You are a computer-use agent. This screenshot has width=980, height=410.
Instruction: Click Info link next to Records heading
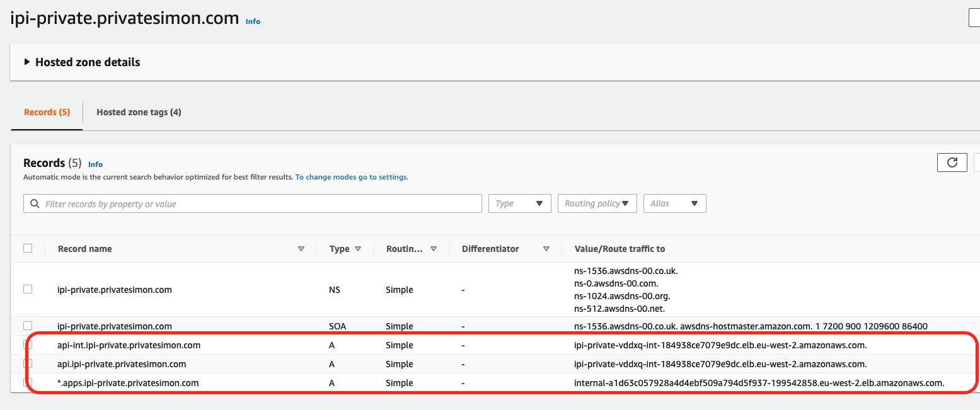point(95,164)
